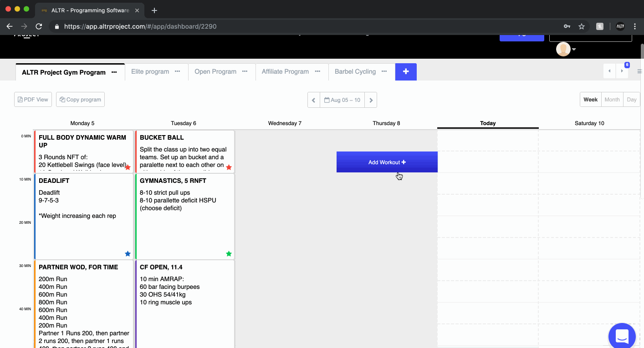The image size is (644, 348).
Task: Open the BUCKET BALL workout card
Action: [x=185, y=151]
